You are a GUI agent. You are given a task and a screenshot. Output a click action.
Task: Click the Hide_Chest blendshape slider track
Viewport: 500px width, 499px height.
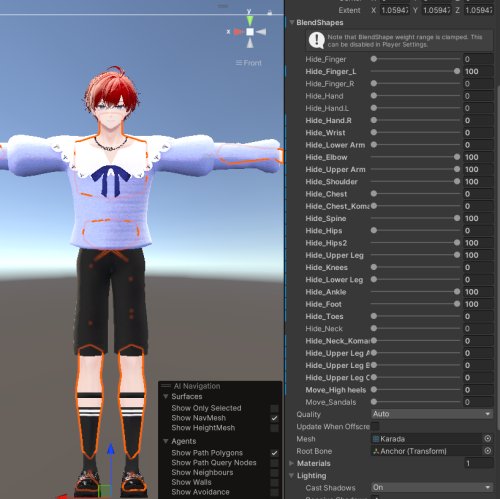click(415, 194)
